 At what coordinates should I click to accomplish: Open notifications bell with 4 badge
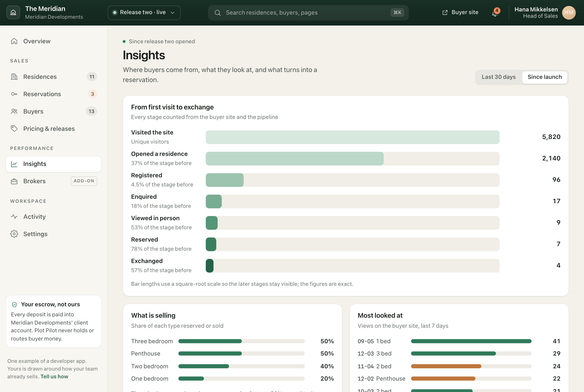click(495, 13)
